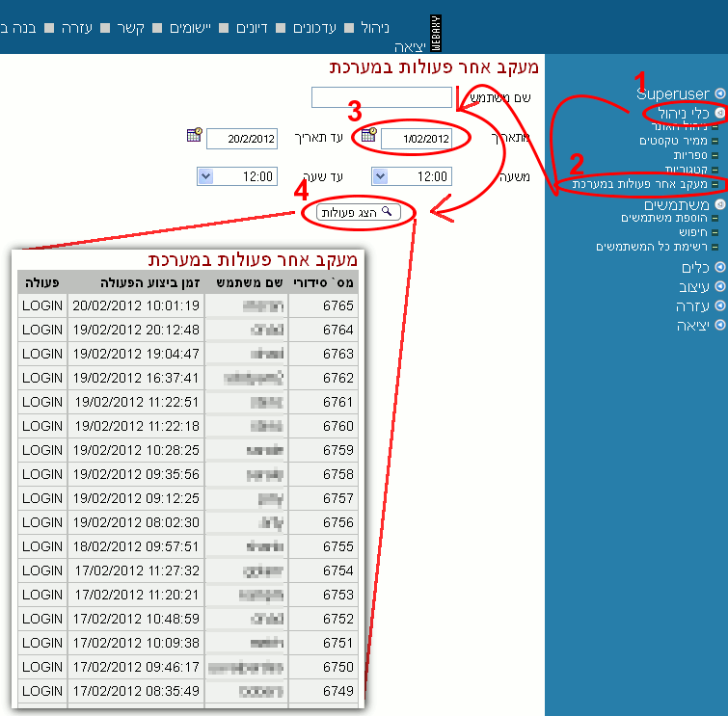Viewport: 728px width, 716px height.
Task: Open עדכונים in top menu
Action: tap(314, 28)
